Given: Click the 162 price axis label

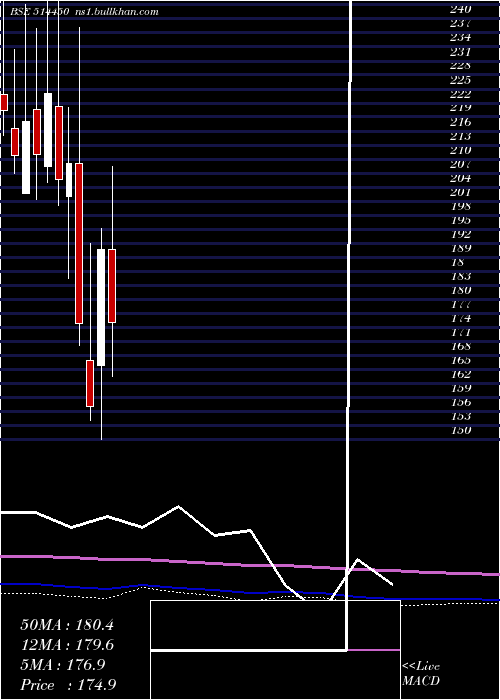Looking at the screenshot, I should coord(460,374).
